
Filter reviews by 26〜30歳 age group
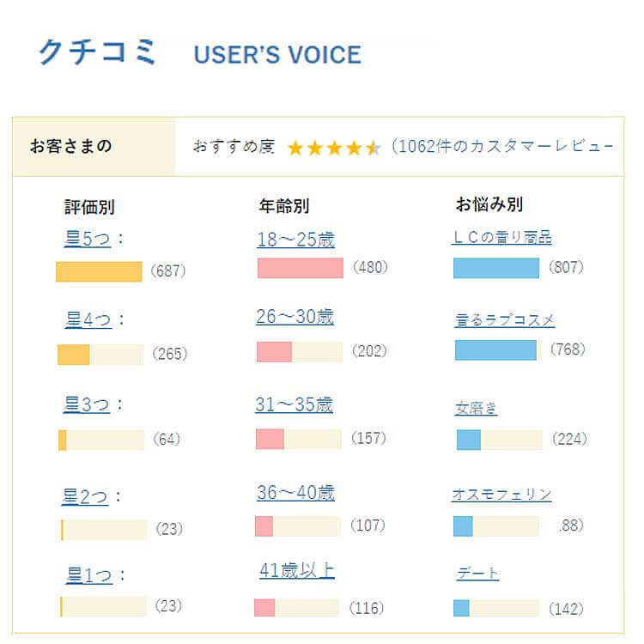pos(295,317)
